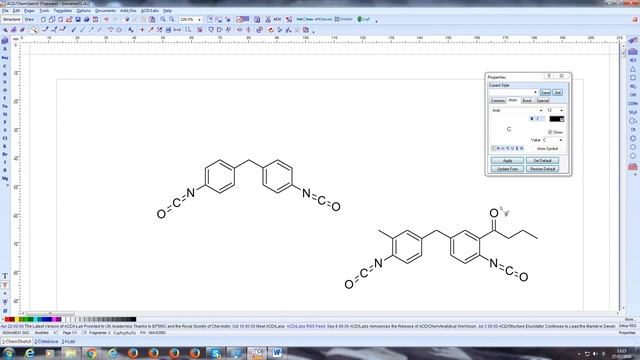Open Microsoft Word from the taskbar
This screenshot has height=360, width=640.
coord(277,353)
